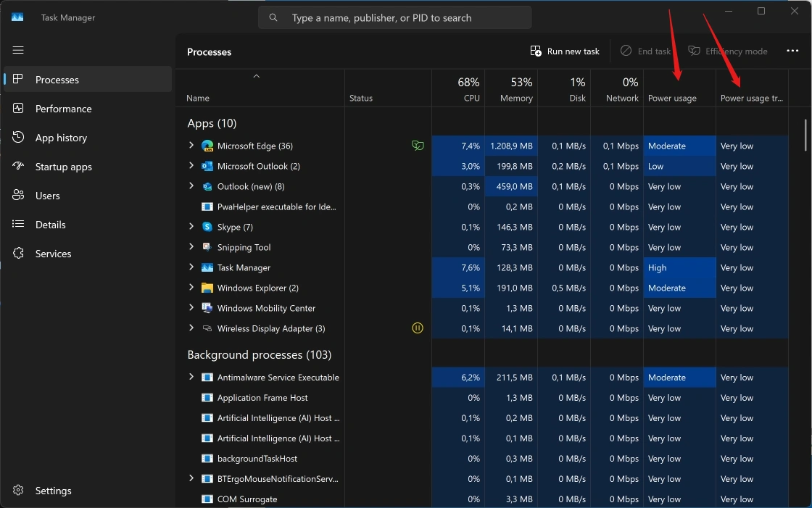Image resolution: width=812 pixels, height=508 pixels.
Task: Sort by the Power usage column header
Action: (x=672, y=98)
